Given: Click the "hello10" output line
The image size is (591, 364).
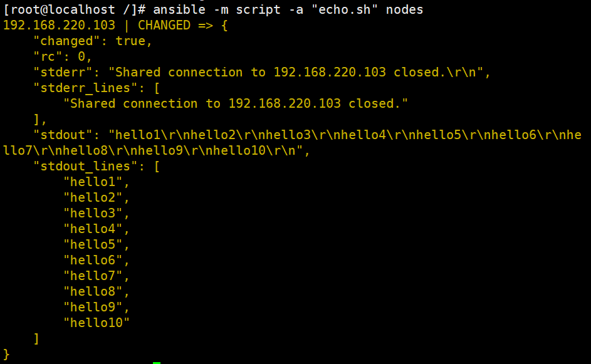Looking at the screenshot, I should 97,323.
